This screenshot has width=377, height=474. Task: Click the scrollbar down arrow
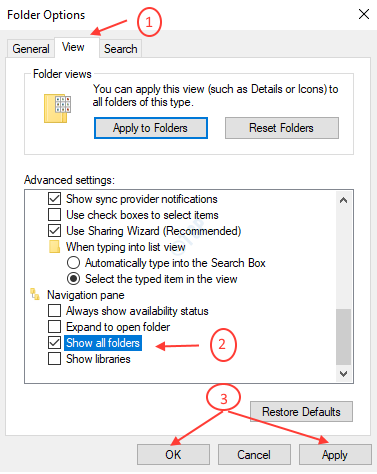coord(343,374)
